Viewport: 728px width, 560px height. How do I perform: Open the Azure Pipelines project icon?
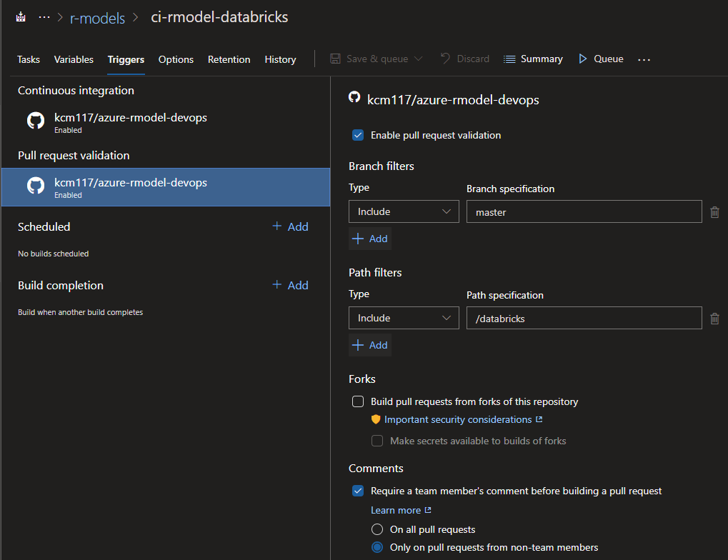[21, 18]
